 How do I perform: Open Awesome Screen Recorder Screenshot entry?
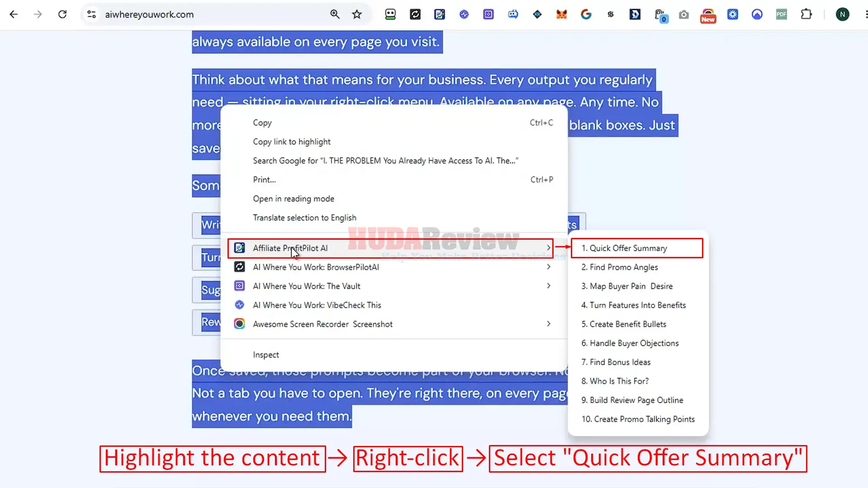click(394, 324)
